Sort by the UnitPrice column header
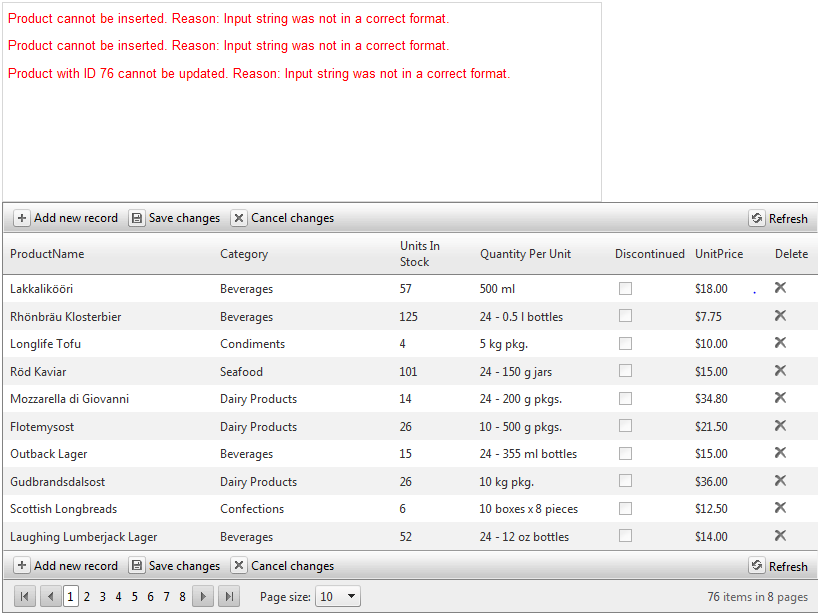This screenshot has width=818, height=614. [x=719, y=254]
